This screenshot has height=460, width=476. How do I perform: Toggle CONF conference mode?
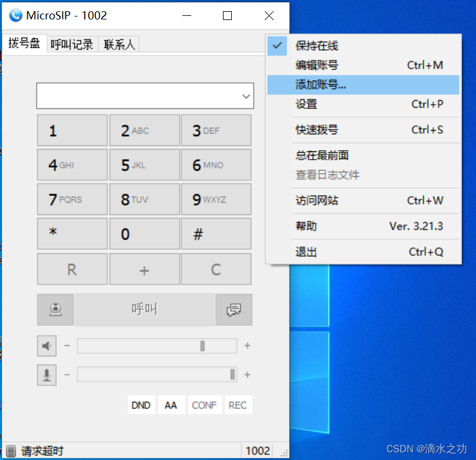tap(205, 405)
